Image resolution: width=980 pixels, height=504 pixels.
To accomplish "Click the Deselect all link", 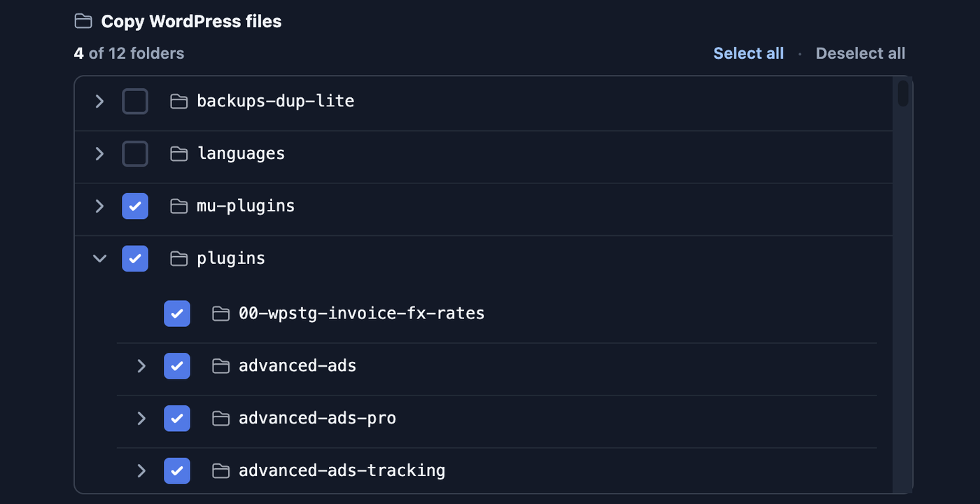I will 860,53.
